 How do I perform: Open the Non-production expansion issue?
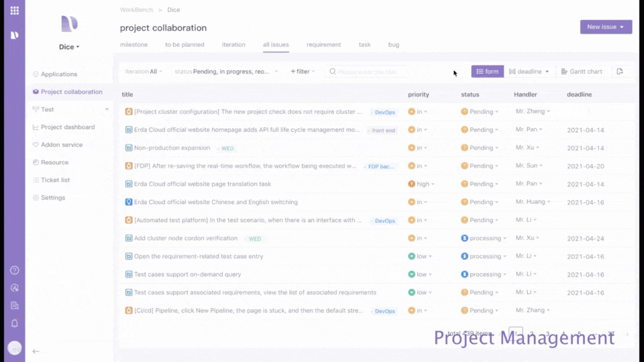click(x=172, y=147)
